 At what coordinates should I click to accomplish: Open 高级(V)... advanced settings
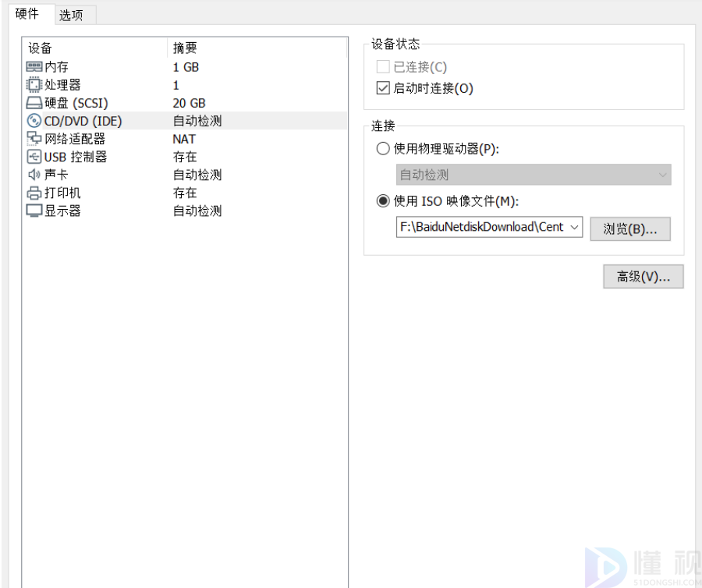[643, 277]
